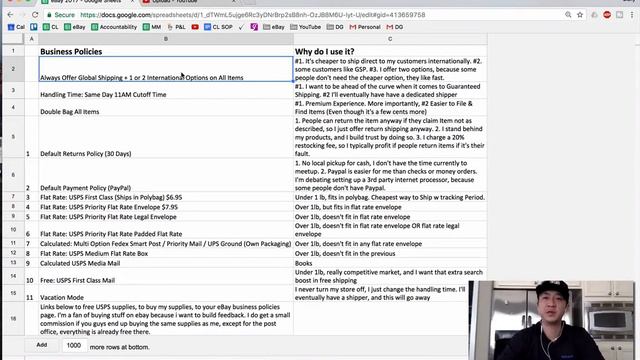This screenshot has width=640, height=360.
Task: Select the 'Double Bag All Items' cell
Action: point(166,108)
